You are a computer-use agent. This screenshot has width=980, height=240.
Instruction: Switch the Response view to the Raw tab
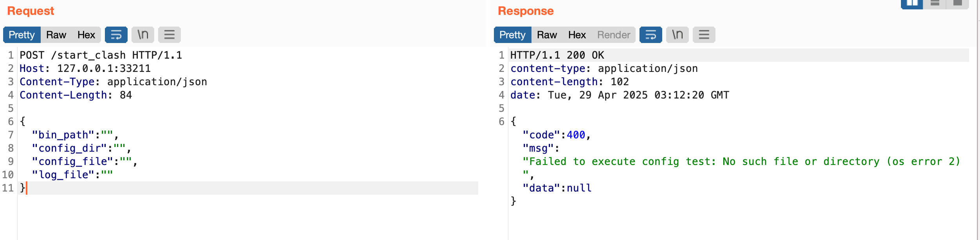coord(547,35)
